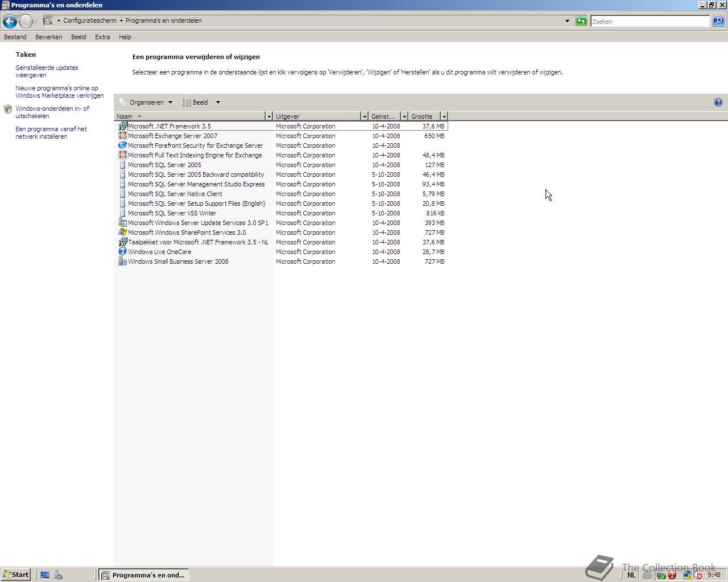
Task: Open the Organiseren toolbar dropdown
Action: 146,102
